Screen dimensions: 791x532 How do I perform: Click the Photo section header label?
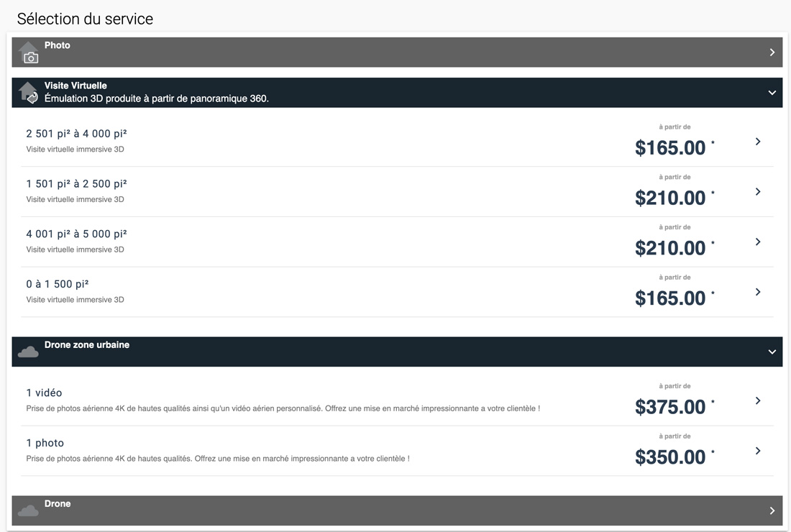point(57,45)
